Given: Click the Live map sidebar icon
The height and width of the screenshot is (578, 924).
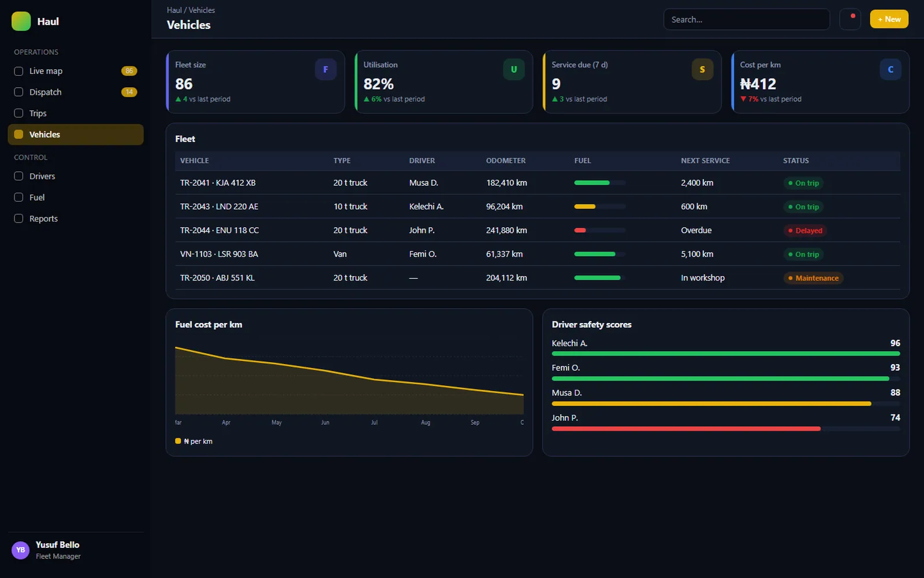Looking at the screenshot, I should click(x=18, y=71).
